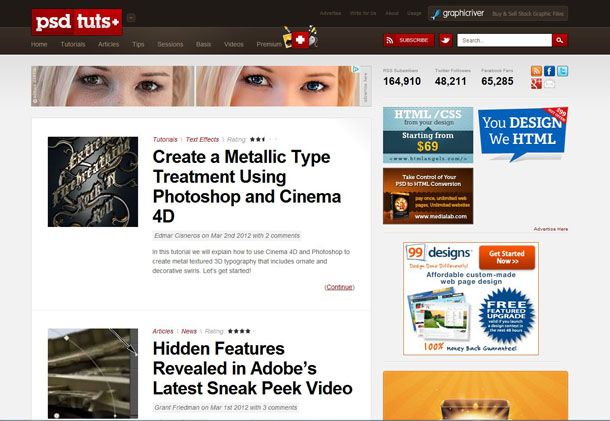This screenshot has height=421, width=610.
Task: Open the Premium menu item
Action: point(269,44)
